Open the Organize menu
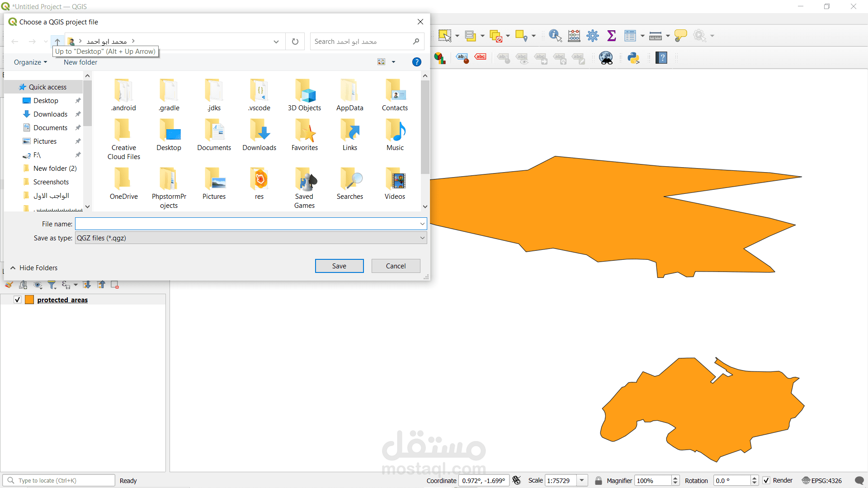The width and height of the screenshot is (868, 488). (30, 62)
